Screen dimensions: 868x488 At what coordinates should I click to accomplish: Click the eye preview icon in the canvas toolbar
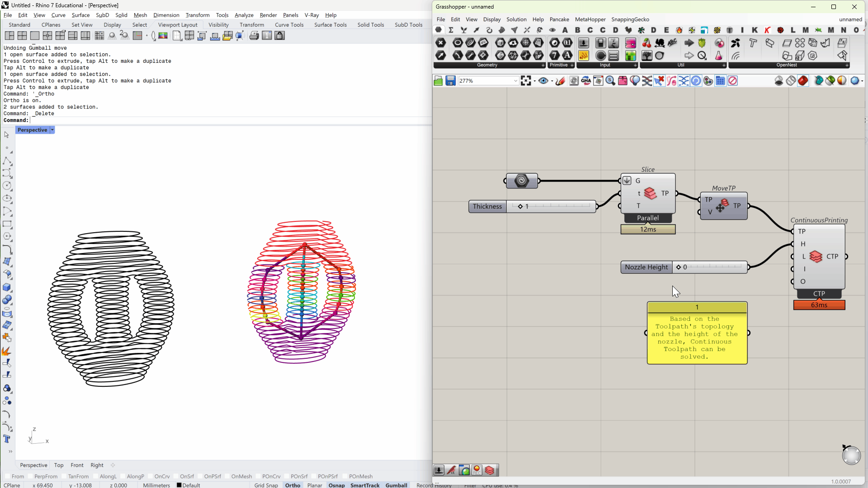pos(543,81)
